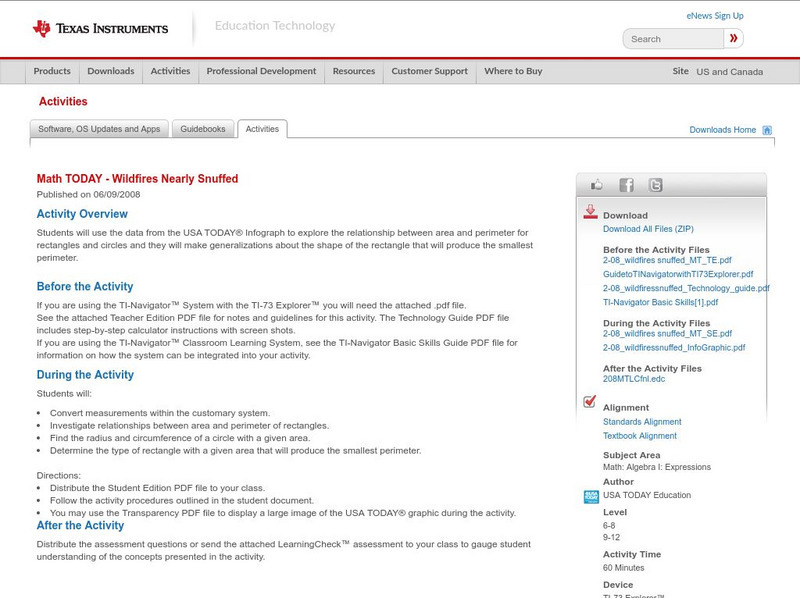
Task: Select the Activities tab
Action: [x=262, y=129]
